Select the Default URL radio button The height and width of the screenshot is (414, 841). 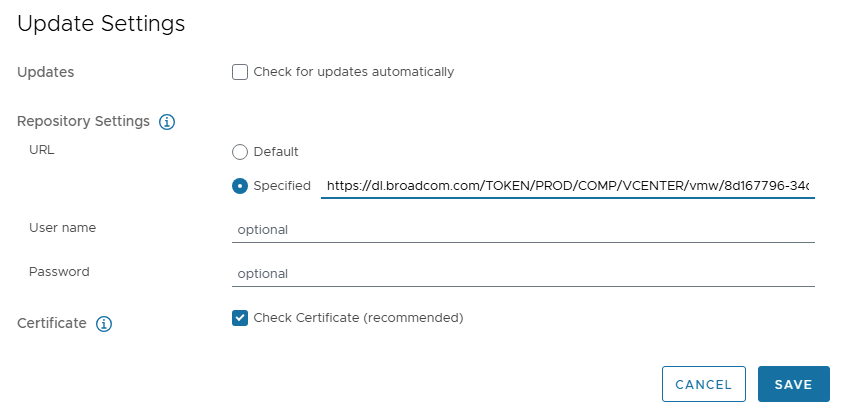pos(240,152)
